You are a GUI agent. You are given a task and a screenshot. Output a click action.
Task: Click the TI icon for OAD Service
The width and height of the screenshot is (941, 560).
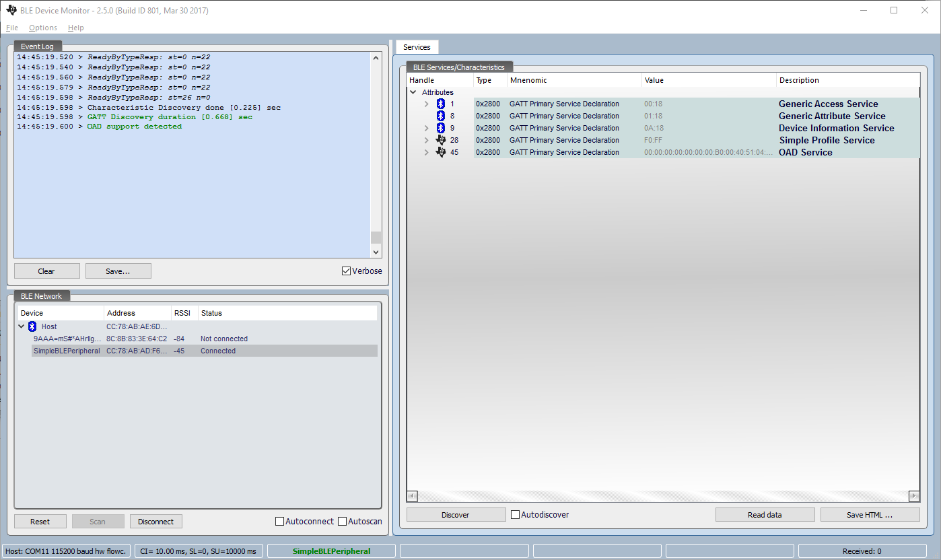coord(441,152)
